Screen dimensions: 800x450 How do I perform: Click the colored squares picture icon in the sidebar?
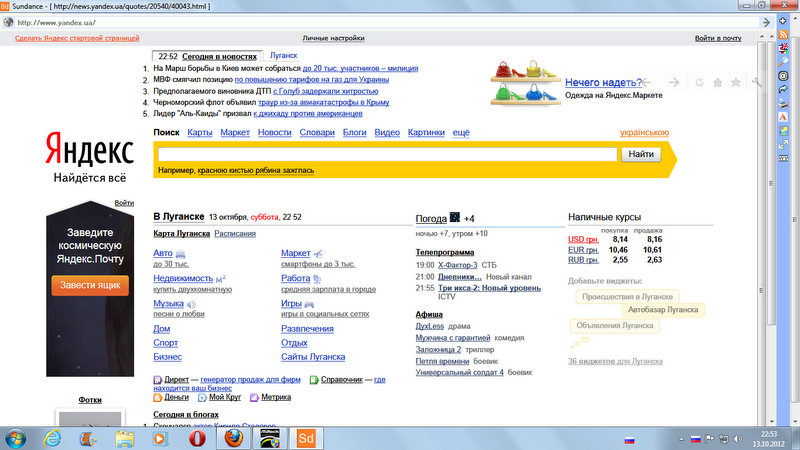coord(783,131)
